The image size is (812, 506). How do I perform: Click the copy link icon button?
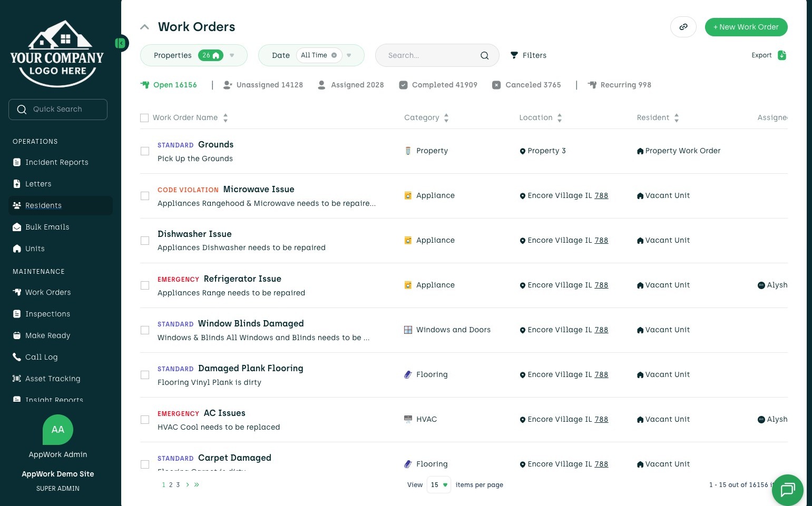[683, 27]
